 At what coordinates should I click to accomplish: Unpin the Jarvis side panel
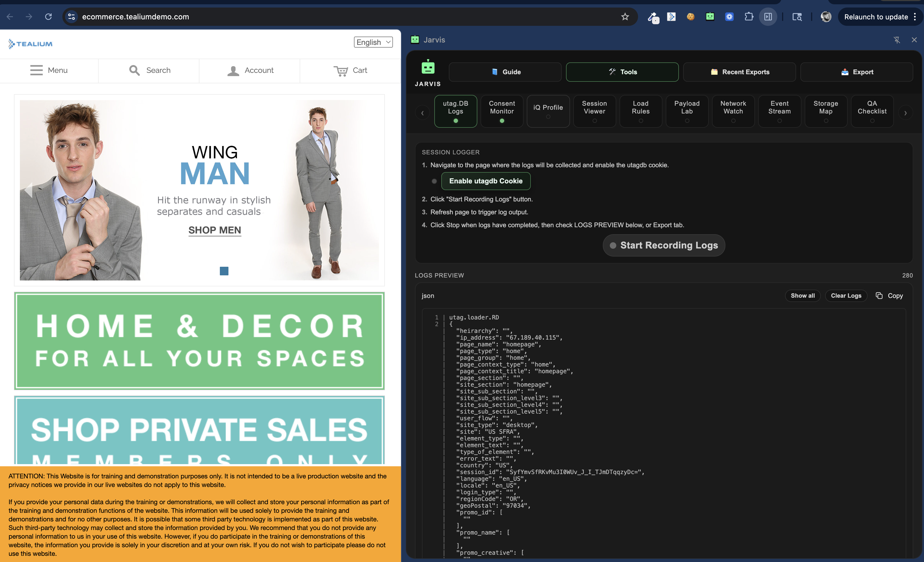(897, 40)
